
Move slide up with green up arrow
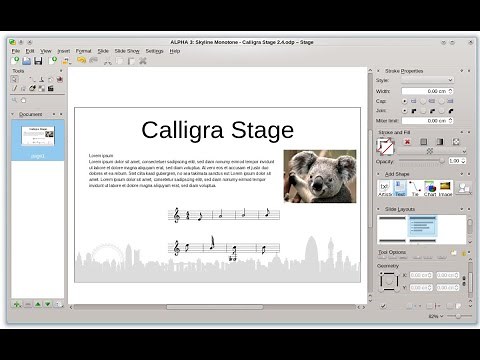pos(38,304)
